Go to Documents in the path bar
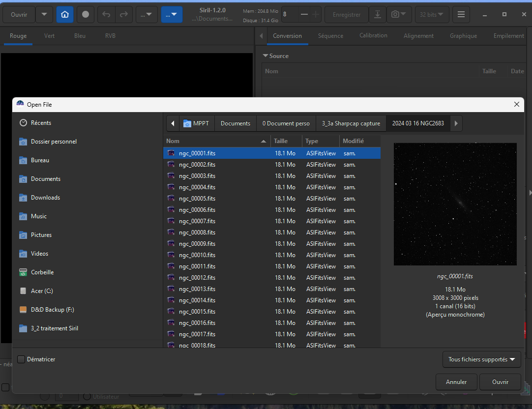The width and height of the screenshot is (532, 409). tap(236, 123)
